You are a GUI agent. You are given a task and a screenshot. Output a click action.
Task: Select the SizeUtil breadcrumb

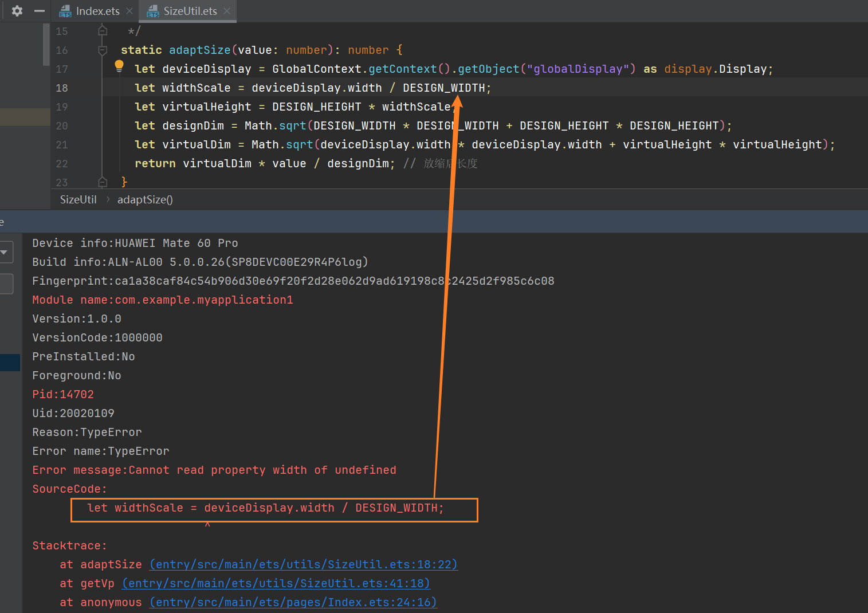(78, 199)
